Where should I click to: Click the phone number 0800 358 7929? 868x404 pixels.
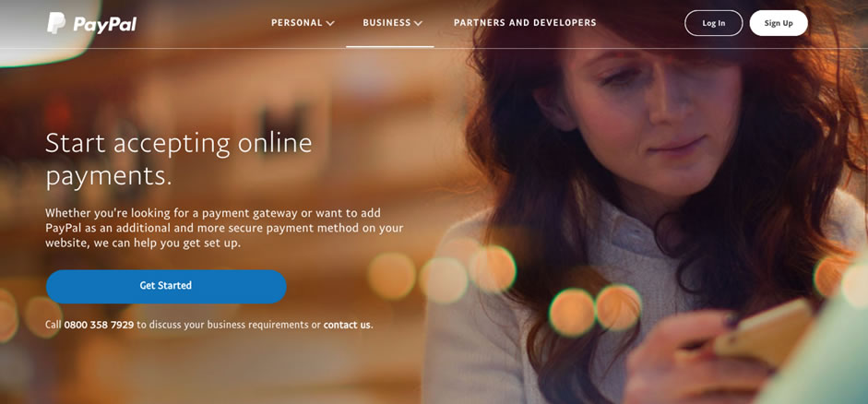pyautogui.click(x=99, y=325)
